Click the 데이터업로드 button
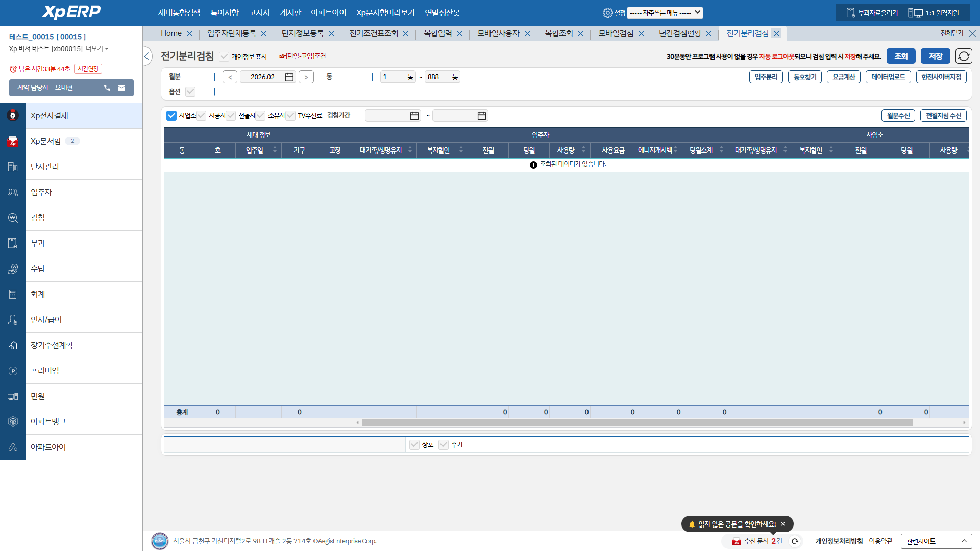 point(888,77)
